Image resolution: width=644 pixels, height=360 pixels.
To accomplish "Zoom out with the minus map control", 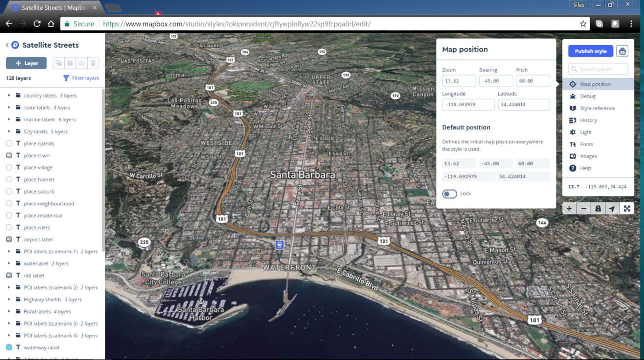I will [584, 209].
